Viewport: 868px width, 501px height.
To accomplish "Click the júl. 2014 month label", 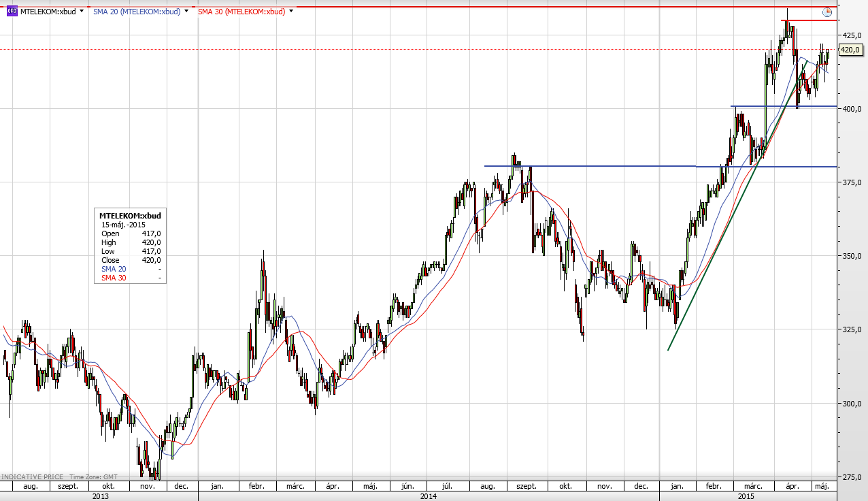I will tap(448, 487).
